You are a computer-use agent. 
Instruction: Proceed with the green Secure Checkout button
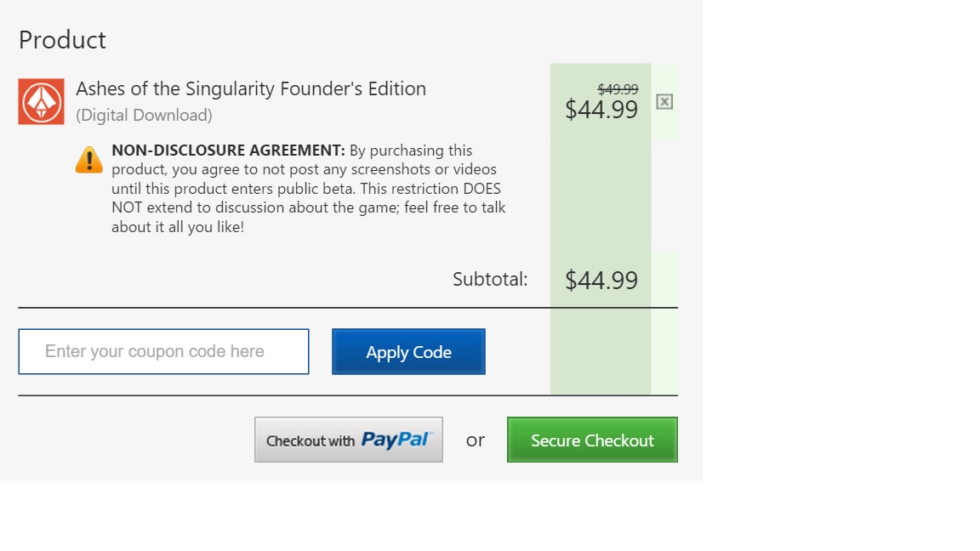coord(592,440)
